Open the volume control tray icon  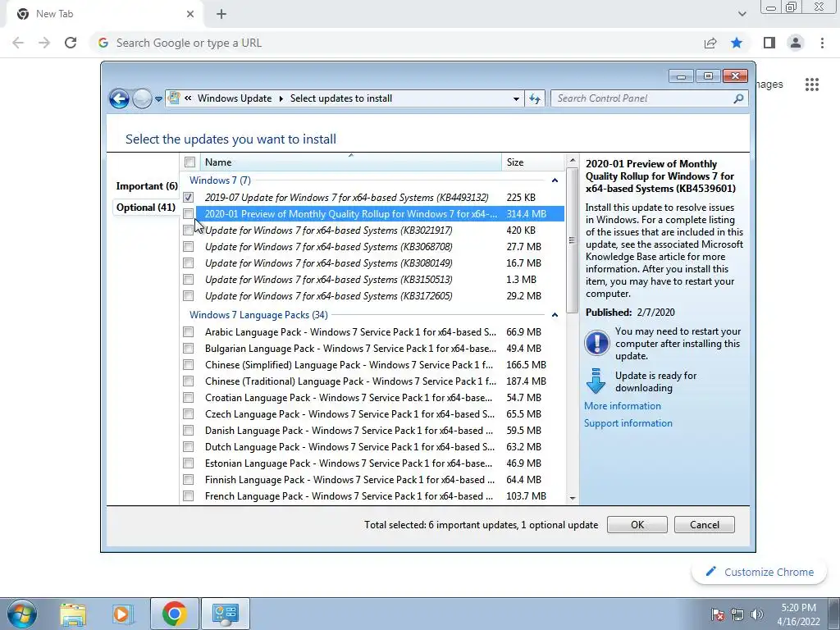pos(757,614)
